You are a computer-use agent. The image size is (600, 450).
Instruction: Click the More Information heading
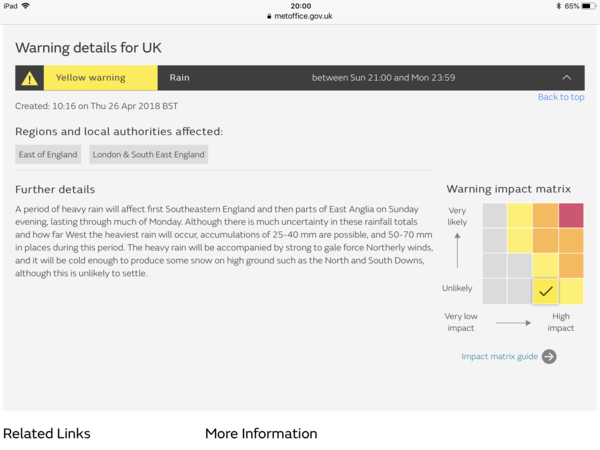click(261, 434)
